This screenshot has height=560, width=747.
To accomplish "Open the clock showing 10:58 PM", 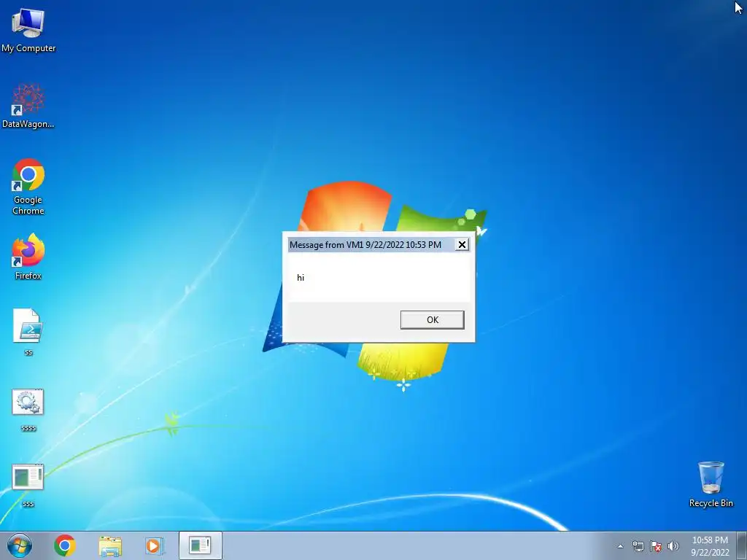I will point(710,545).
